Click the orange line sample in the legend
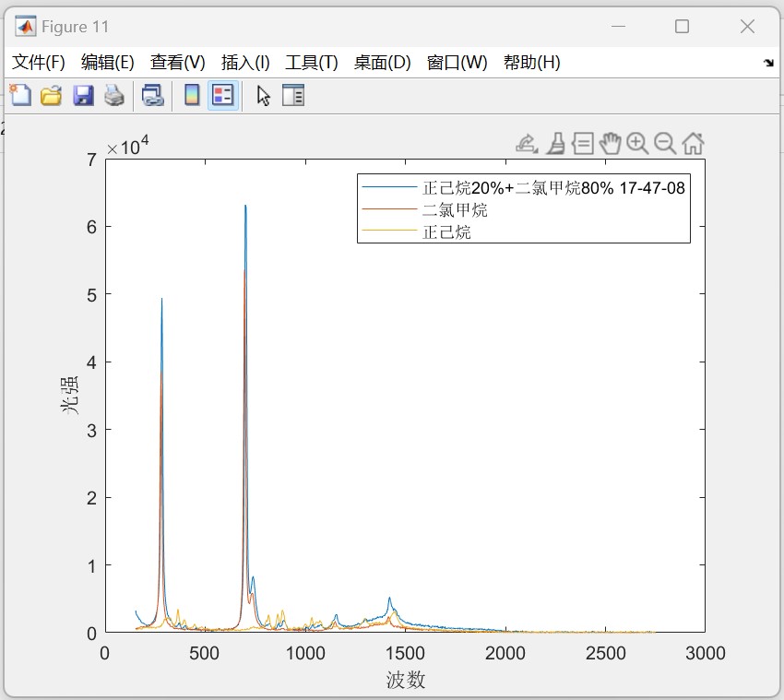 [389, 209]
